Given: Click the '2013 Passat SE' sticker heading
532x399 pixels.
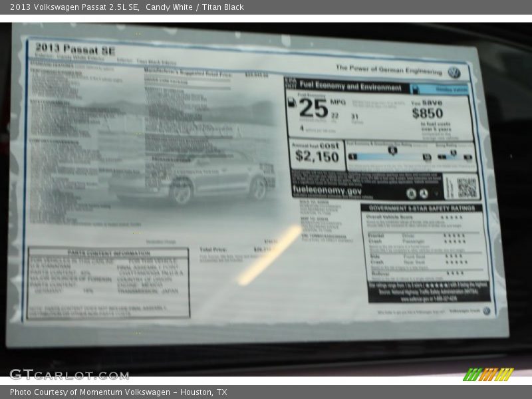Looking at the screenshot, I should coord(75,49).
